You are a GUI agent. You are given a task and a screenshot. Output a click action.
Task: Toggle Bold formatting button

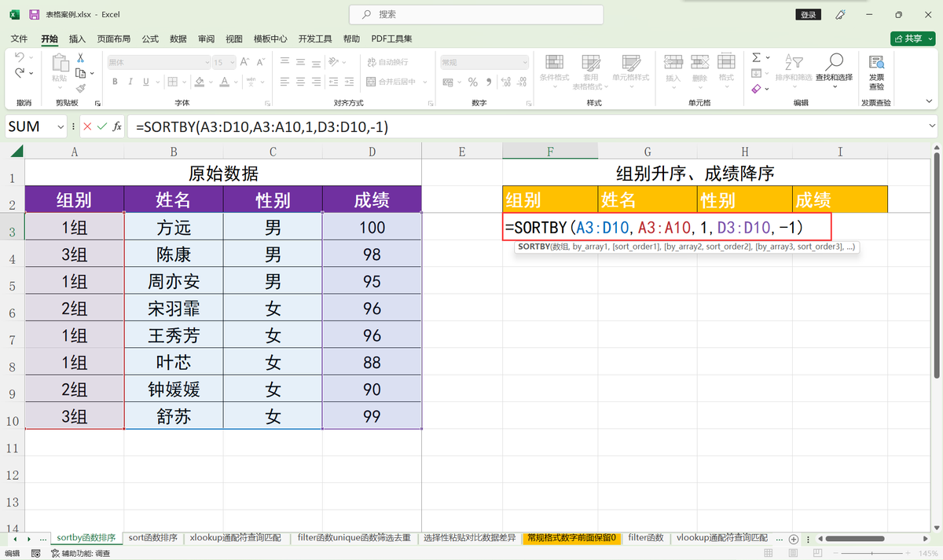pyautogui.click(x=115, y=82)
